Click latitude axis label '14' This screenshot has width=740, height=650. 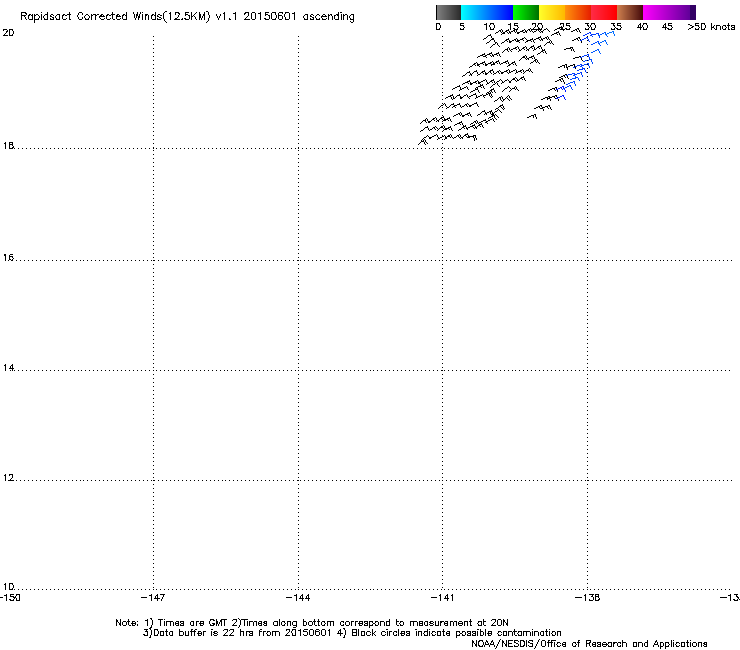coord(8,368)
